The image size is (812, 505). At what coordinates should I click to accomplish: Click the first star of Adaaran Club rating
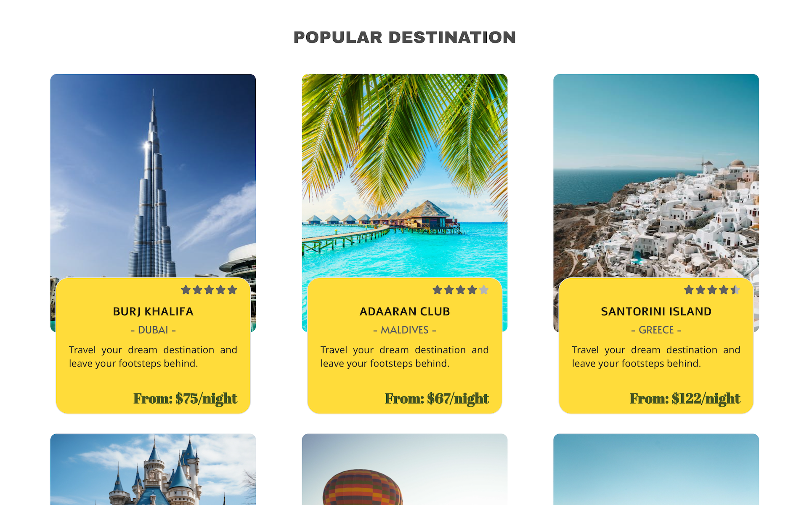point(437,290)
